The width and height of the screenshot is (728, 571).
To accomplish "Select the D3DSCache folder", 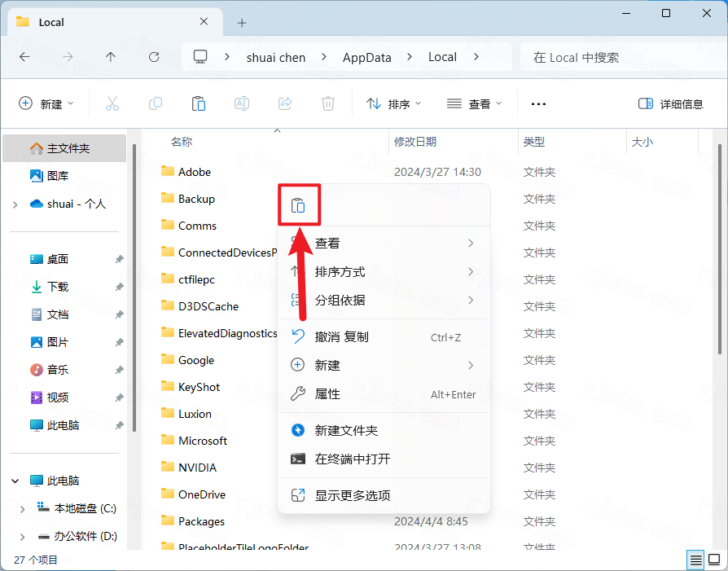I will pyautogui.click(x=200, y=306).
